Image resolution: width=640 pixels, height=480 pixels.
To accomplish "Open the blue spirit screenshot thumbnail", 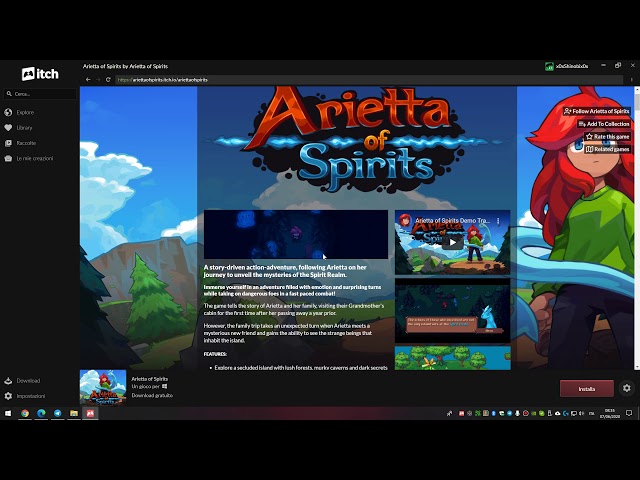I will point(452,308).
